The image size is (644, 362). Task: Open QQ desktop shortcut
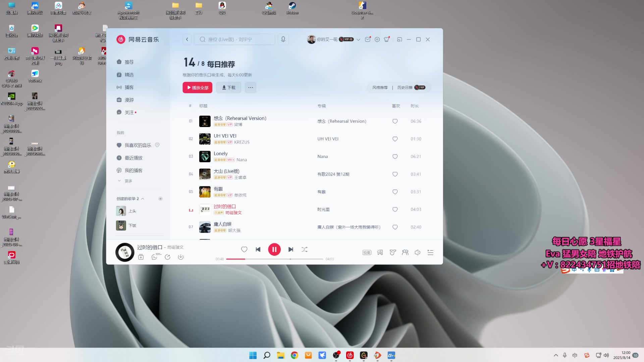click(222, 8)
